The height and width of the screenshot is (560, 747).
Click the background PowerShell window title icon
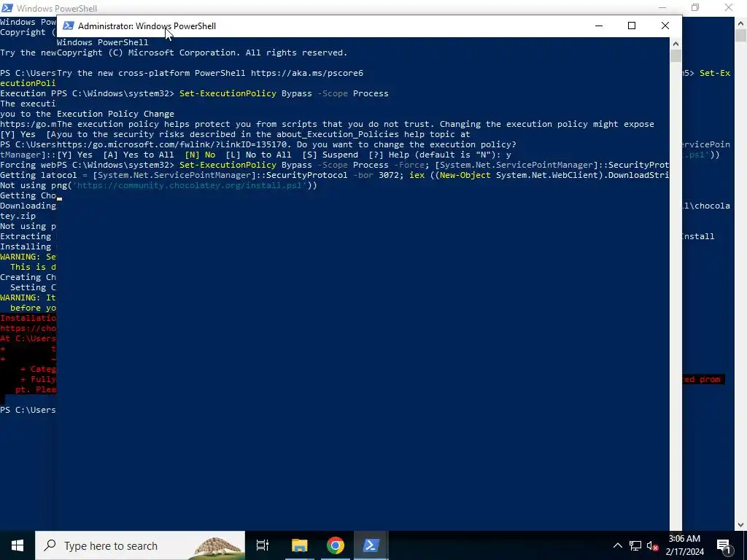click(7, 7)
